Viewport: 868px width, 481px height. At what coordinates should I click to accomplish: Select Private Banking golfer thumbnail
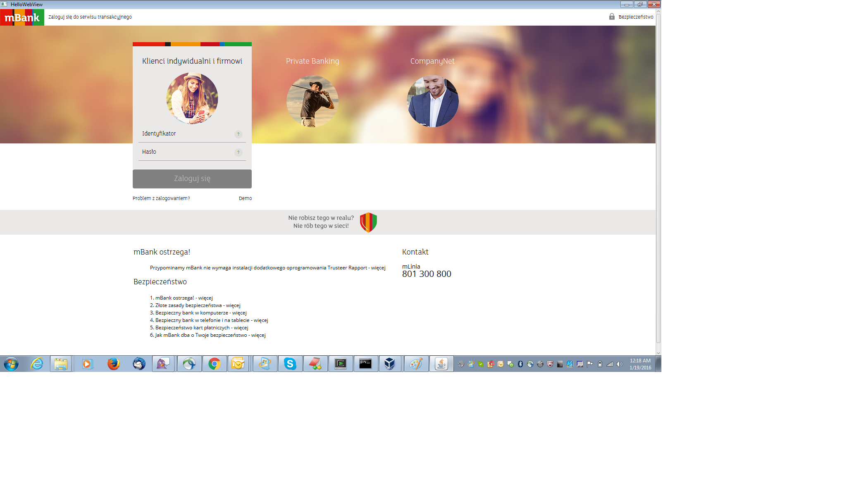312,101
